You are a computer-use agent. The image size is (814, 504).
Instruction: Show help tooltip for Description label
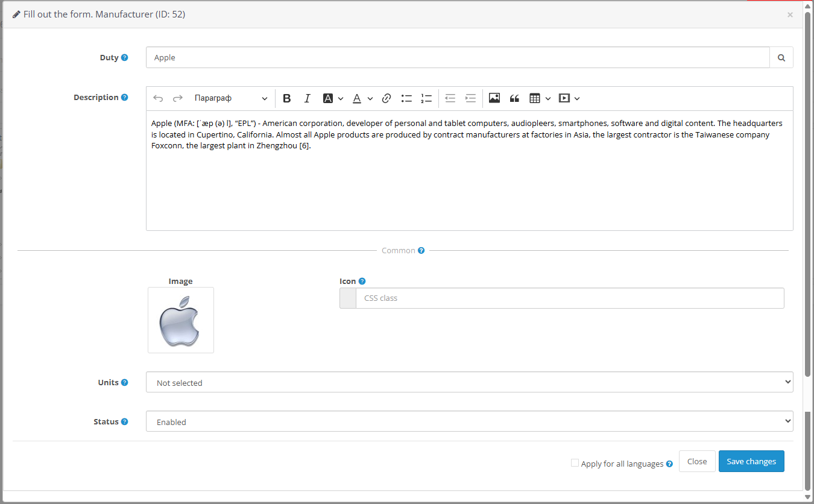125,98
